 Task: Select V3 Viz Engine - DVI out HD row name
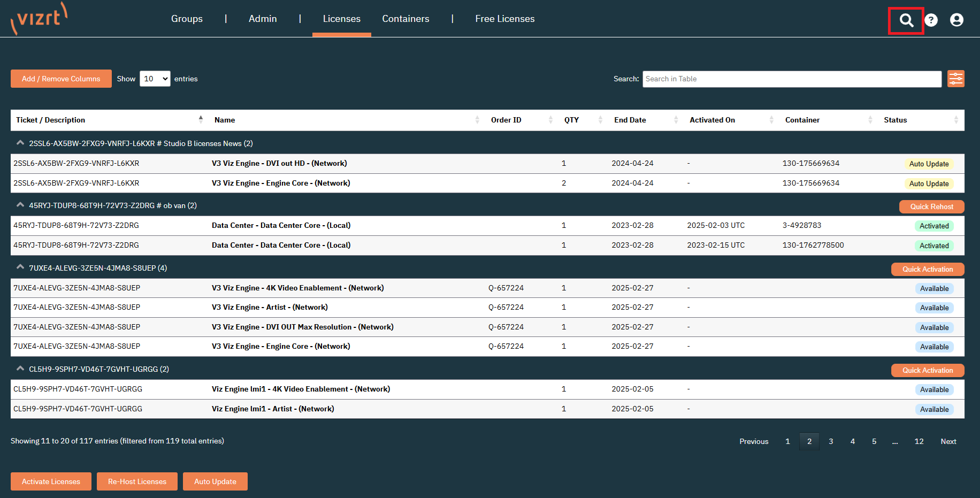pos(279,163)
